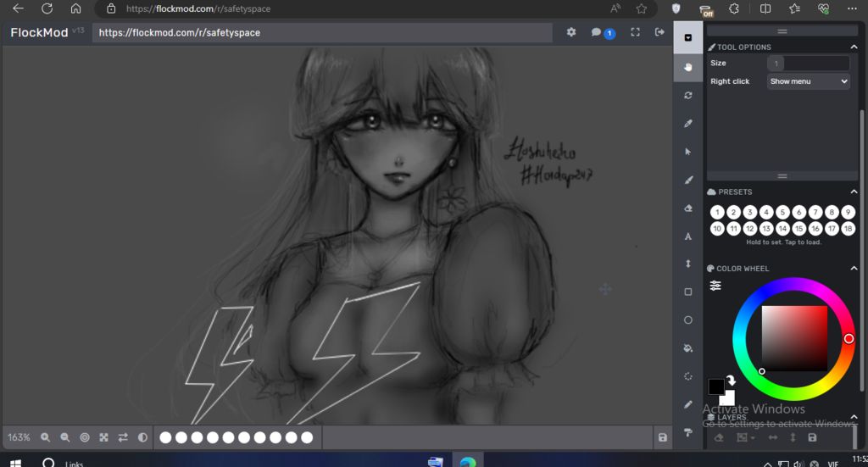
Task: Collapse the Tool Options panel
Action: pyautogui.click(x=854, y=47)
